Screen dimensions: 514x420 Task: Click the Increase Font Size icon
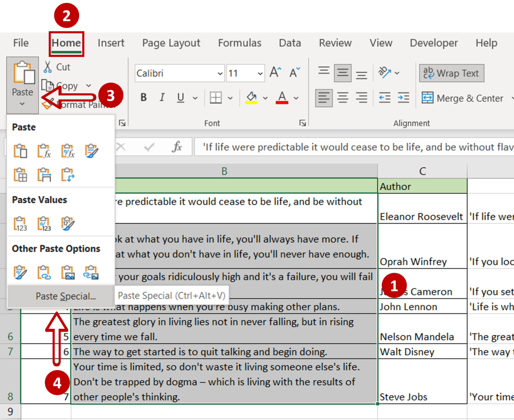275,73
